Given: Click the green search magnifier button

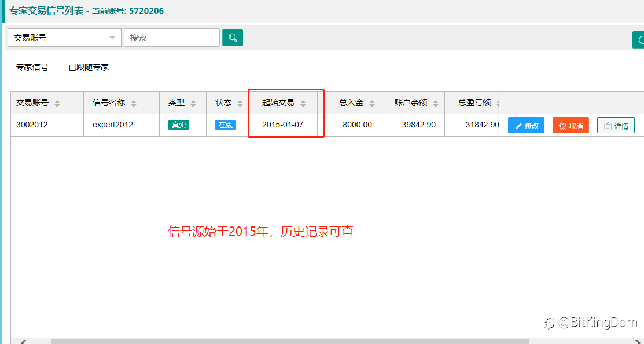Looking at the screenshot, I should pyautogui.click(x=233, y=38).
